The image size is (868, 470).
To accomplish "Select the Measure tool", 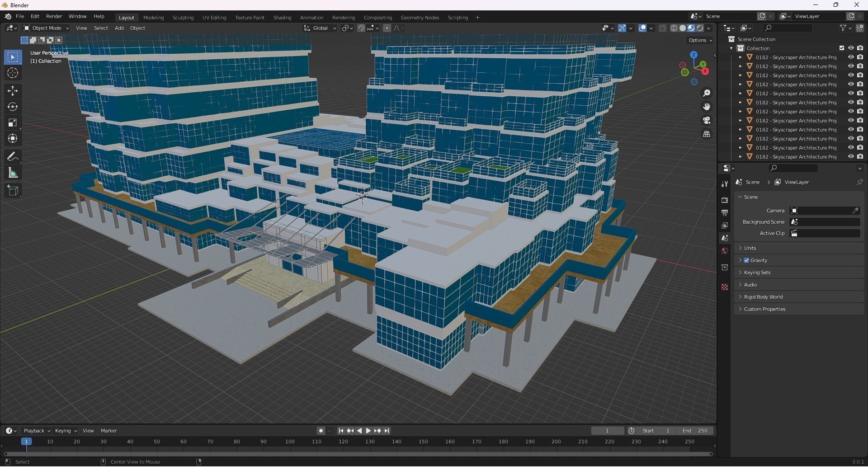I will [x=13, y=173].
